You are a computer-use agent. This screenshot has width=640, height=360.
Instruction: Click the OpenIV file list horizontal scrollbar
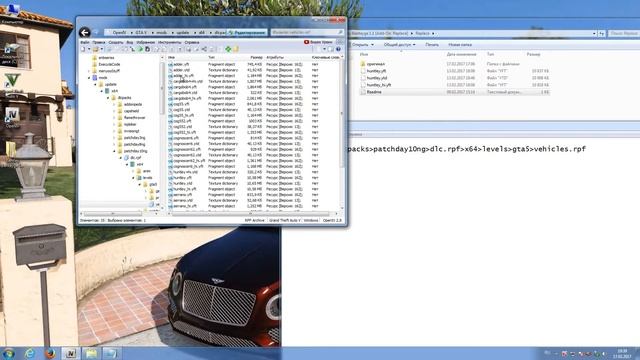(252, 213)
